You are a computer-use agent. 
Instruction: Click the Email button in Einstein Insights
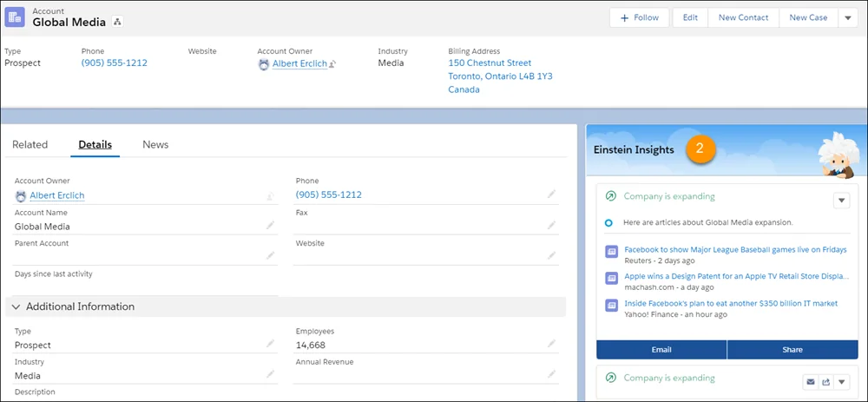pos(661,349)
